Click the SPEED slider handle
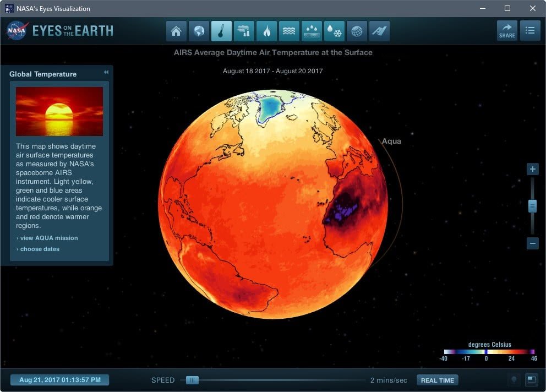This screenshot has height=392, width=546. pos(192,380)
